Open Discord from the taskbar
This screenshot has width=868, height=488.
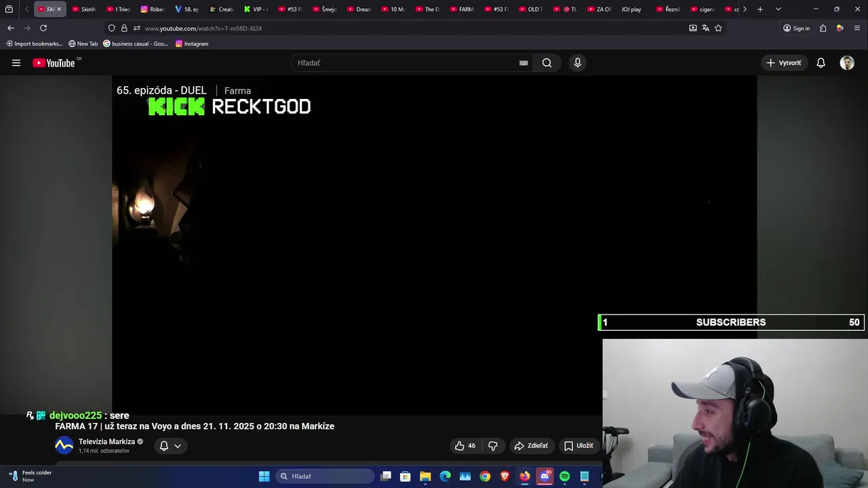[x=545, y=476]
